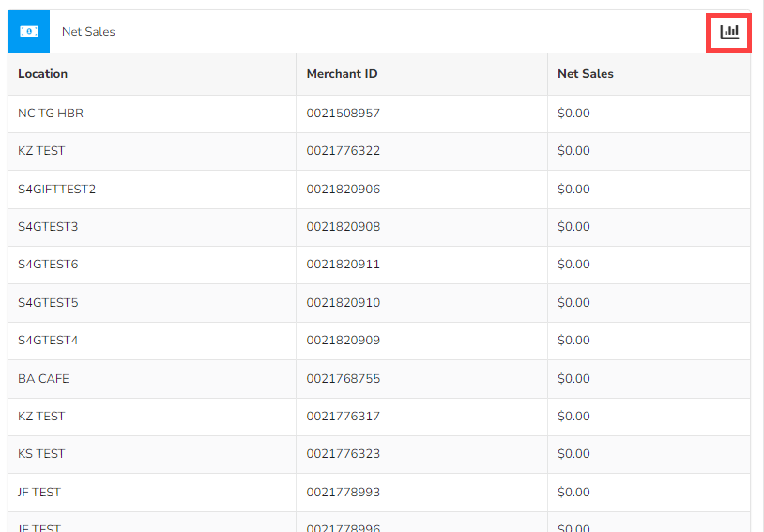Sort by the Location column header
The width and height of the screenshot is (764, 532).
coord(43,74)
